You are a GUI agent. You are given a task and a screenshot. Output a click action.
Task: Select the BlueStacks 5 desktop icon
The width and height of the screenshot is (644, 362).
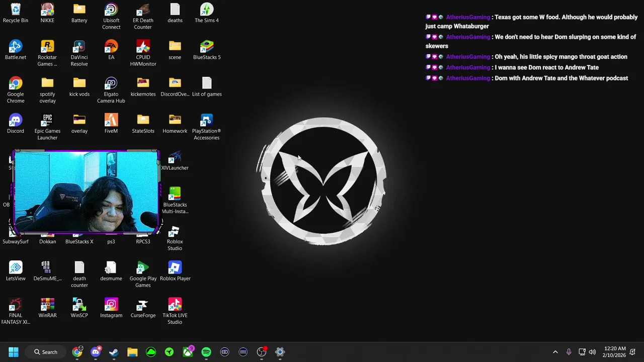207,50
